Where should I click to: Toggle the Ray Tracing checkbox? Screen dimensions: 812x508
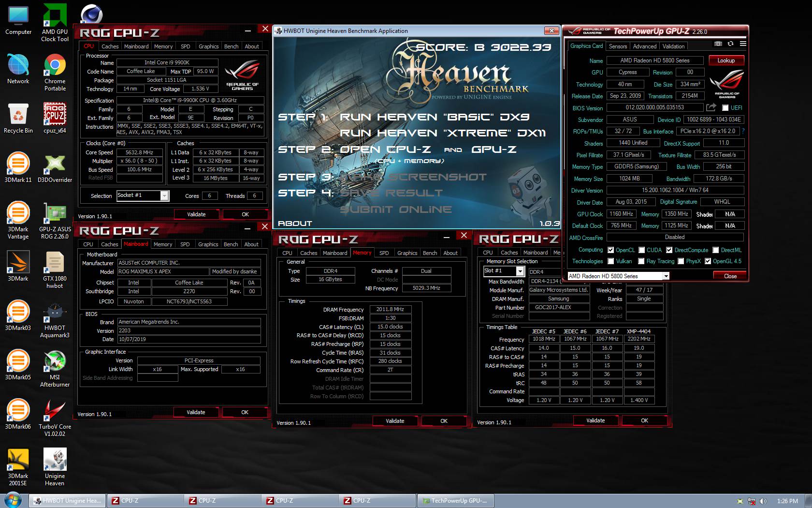pyautogui.click(x=641, y=261)
